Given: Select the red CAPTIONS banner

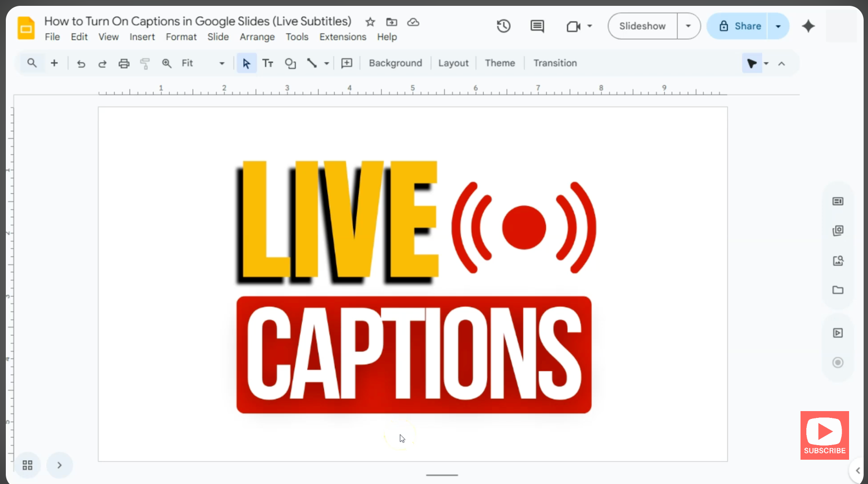Looking at the screenshot, I should 414,355.
